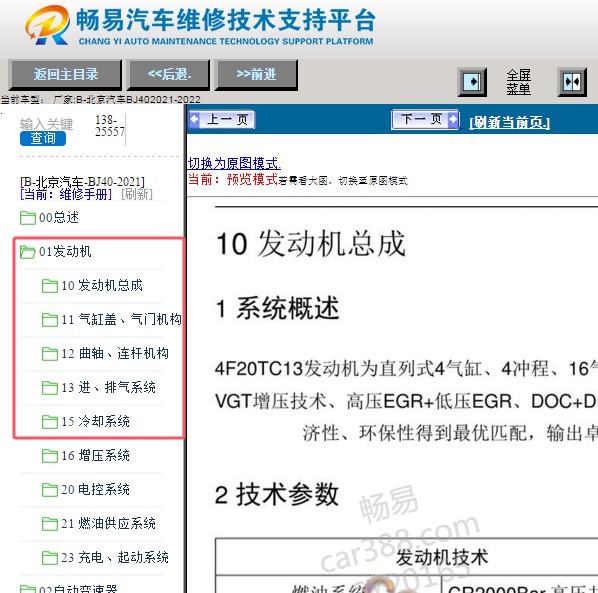Select 16 增压系统 in tree
The height and width of the screenshot is (593, 598).
pos(95,455)
